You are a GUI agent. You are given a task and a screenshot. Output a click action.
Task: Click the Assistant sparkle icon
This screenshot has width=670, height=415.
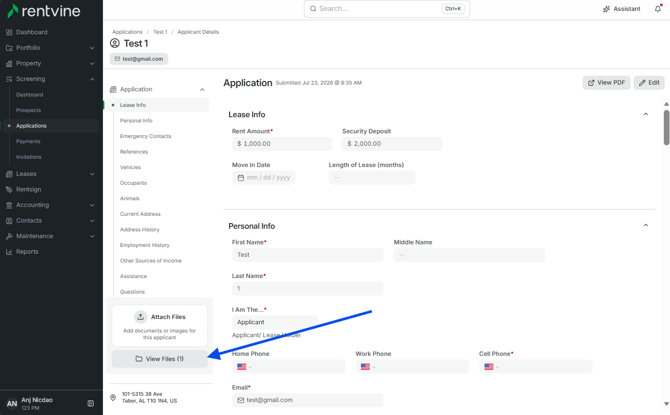pyautogui.click(x=606, y=9)
